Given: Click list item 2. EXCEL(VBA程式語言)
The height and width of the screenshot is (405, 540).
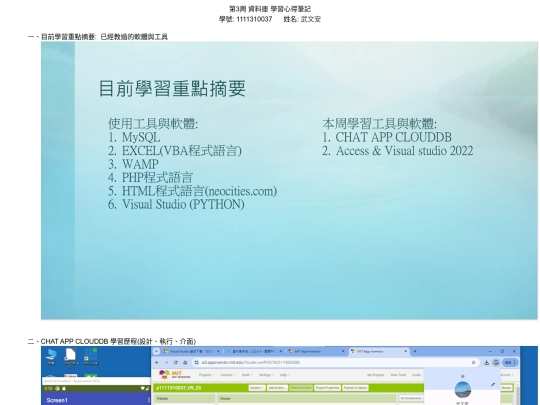Looking at the screenshot, I should pos(175,150).
